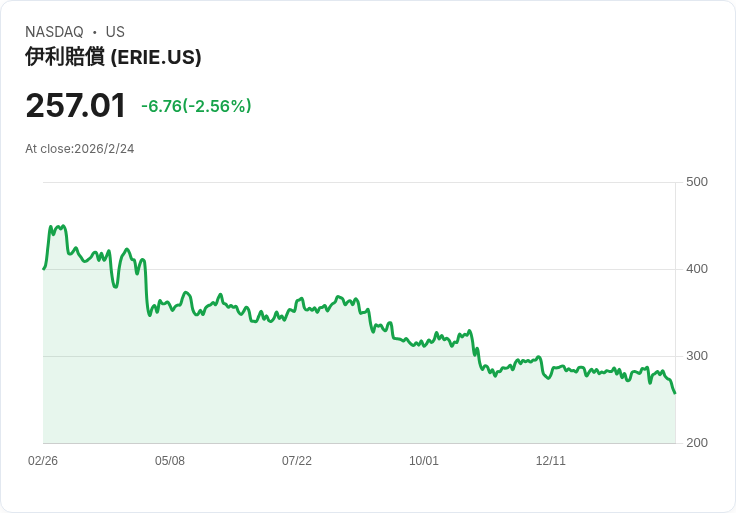
Task: Click the dot separator between NASDAQ and US
Action: pyautogui.click(x=95, y=32)
